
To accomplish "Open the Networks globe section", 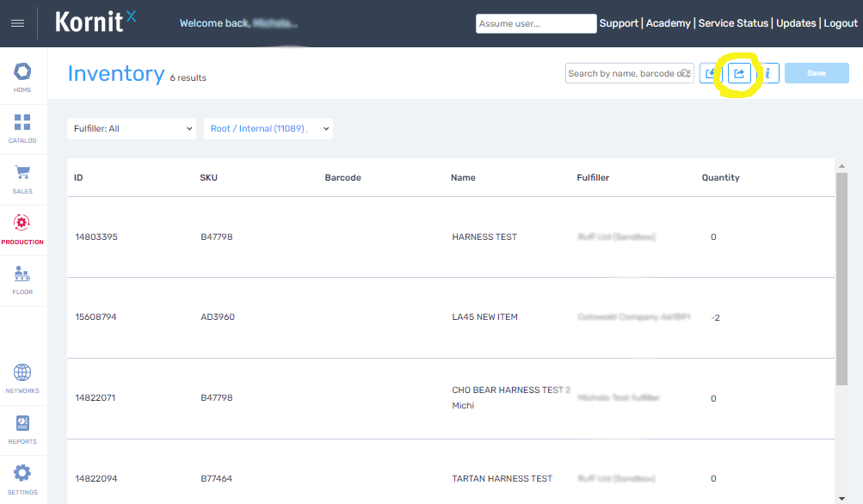I will (22, 379).
